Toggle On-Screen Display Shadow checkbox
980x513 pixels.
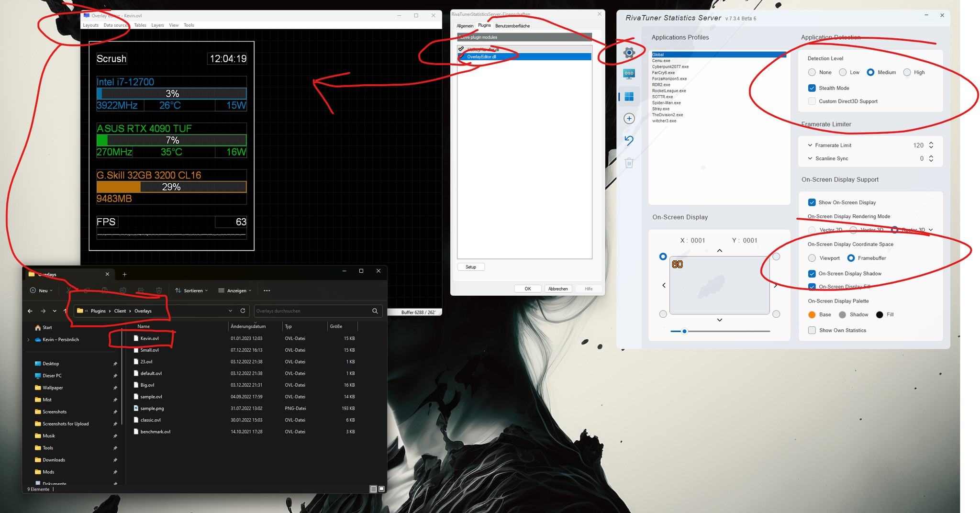tap(812, 274)
